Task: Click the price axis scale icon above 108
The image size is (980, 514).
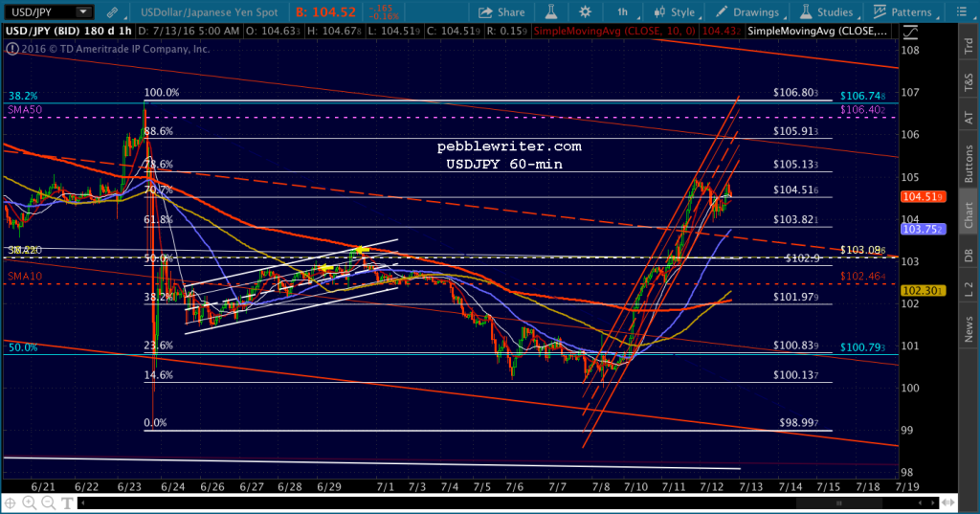Action: point(910,33)
